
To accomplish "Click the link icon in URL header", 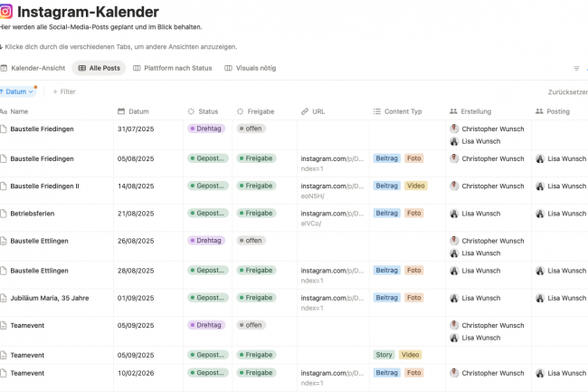I will coord(305,111).
